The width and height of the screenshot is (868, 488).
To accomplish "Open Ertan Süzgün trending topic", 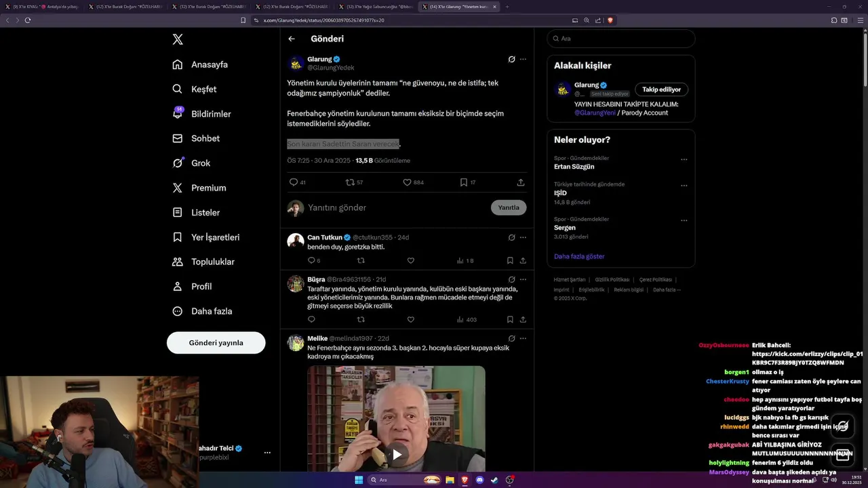I will point(574,167).
